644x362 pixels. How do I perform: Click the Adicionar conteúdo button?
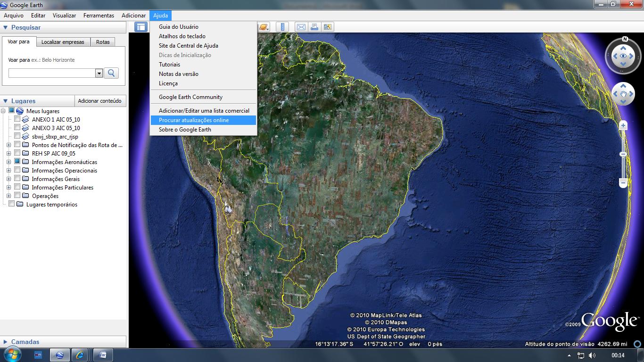click(x=99, y=101)
